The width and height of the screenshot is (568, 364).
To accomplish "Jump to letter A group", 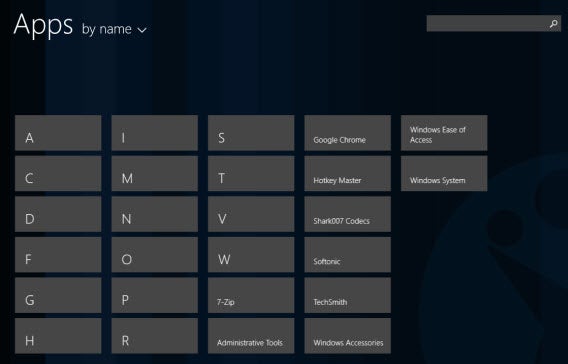I will click(x=58, y=133).
